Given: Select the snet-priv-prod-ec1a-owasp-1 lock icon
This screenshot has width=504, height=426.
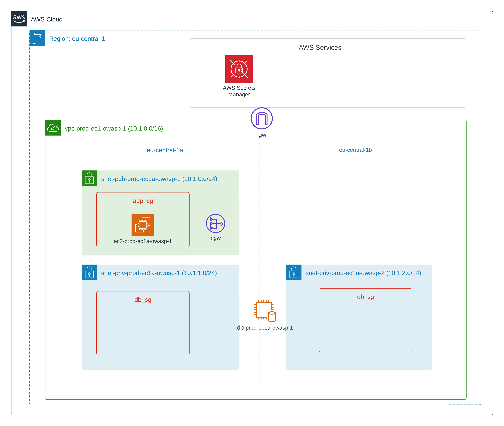Looking at the screenshot, I should (89, 272).
